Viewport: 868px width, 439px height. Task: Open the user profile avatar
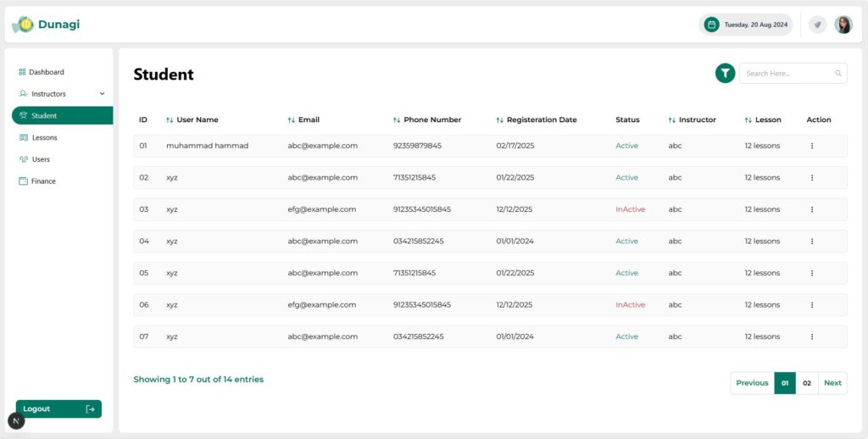point(843,25)
